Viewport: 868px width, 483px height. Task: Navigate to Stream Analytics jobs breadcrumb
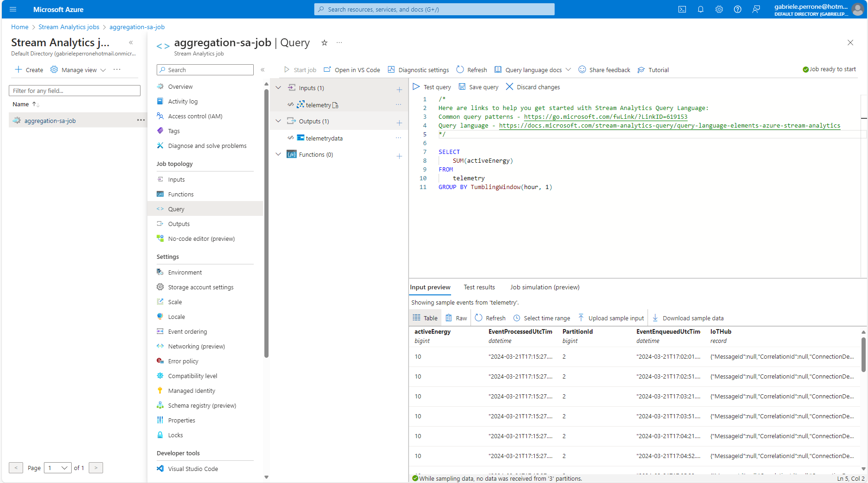click(68, 27)
